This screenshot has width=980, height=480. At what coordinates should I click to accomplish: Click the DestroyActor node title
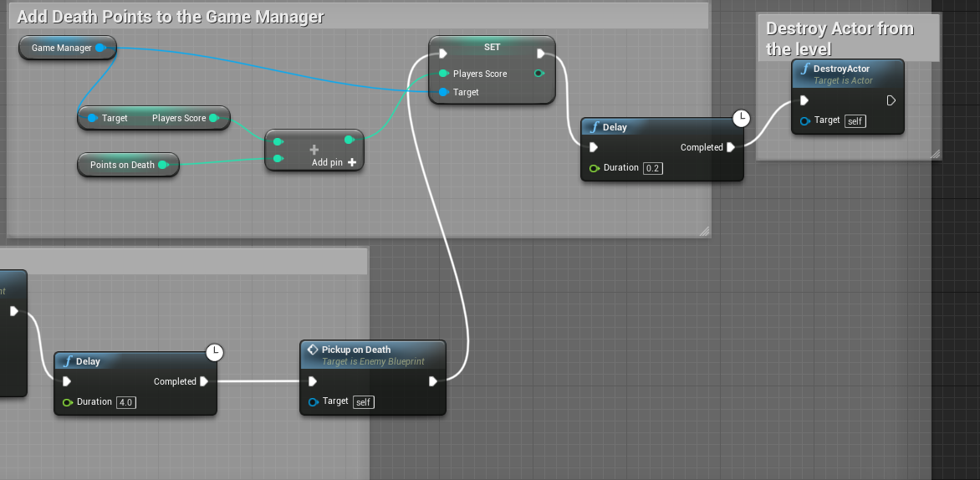pos(841,69)
